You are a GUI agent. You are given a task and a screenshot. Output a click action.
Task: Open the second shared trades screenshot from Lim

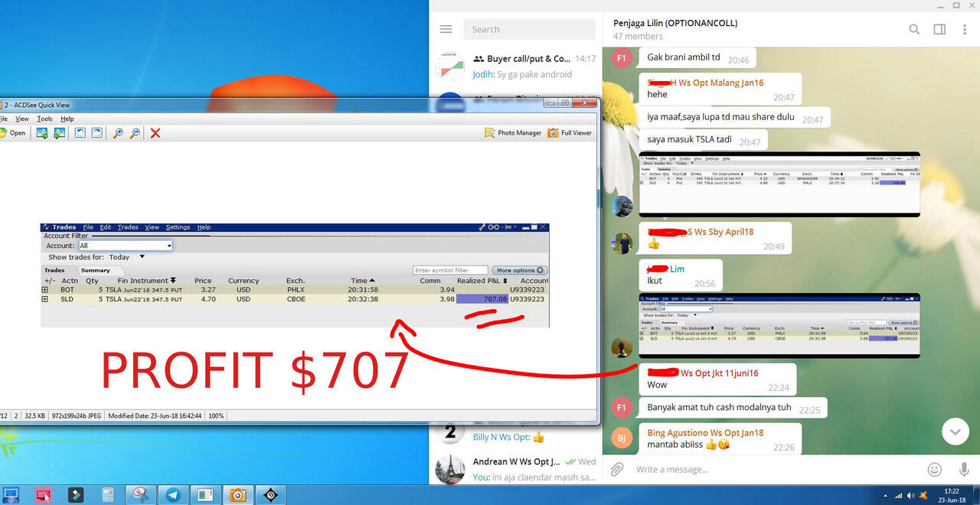click(x=779, y=326)
